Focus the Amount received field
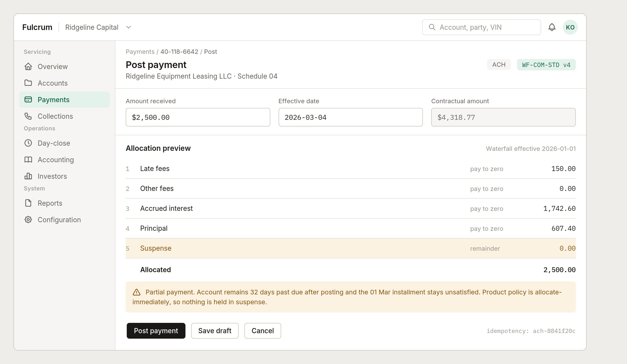Image resolution: width=627 pixels, height=364 pixels. click(x=198, y=117)
